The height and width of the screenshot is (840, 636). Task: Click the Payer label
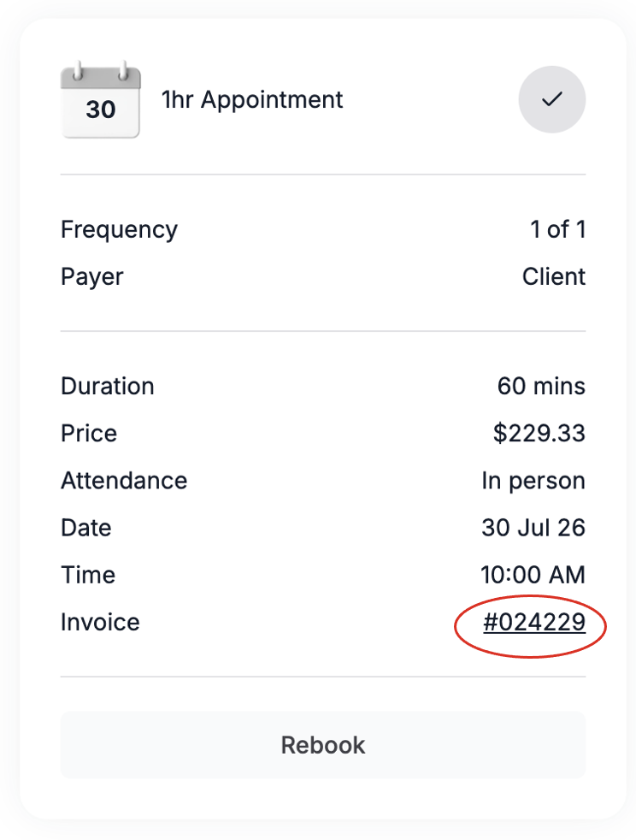click(x=92, y=277)
